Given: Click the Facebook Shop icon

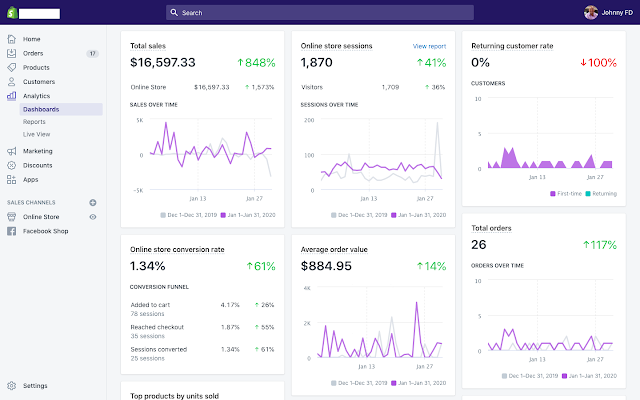Looking at the screenshot, I should pos(11,231).
